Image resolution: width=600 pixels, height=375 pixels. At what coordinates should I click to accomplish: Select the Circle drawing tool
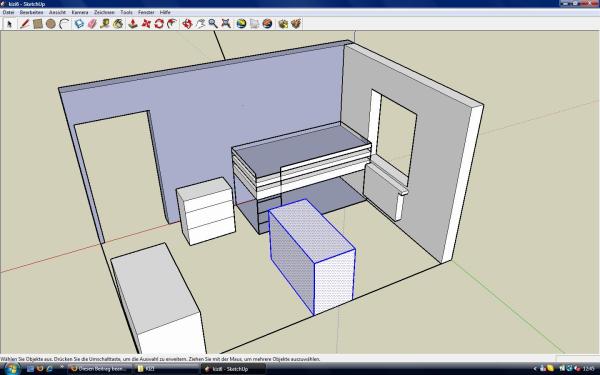[x=51, y=24]
